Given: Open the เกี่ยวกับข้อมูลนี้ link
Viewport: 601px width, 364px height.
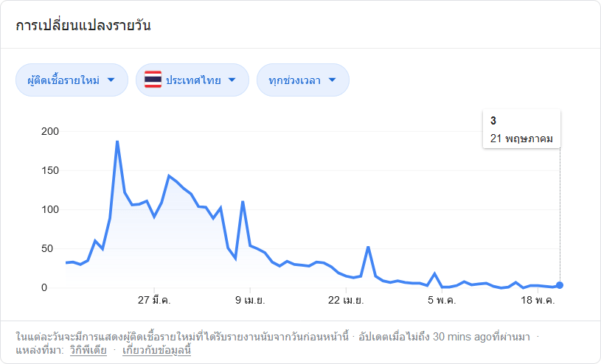Looking at the screenshot, I should 157,350.
